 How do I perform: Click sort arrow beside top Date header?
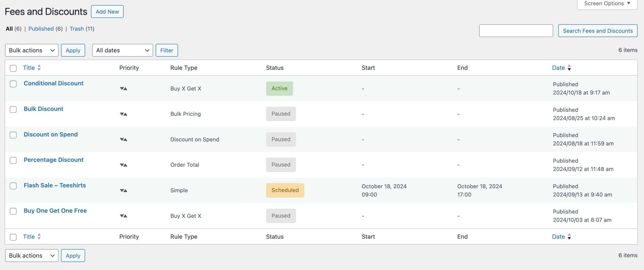coord(569,68)
